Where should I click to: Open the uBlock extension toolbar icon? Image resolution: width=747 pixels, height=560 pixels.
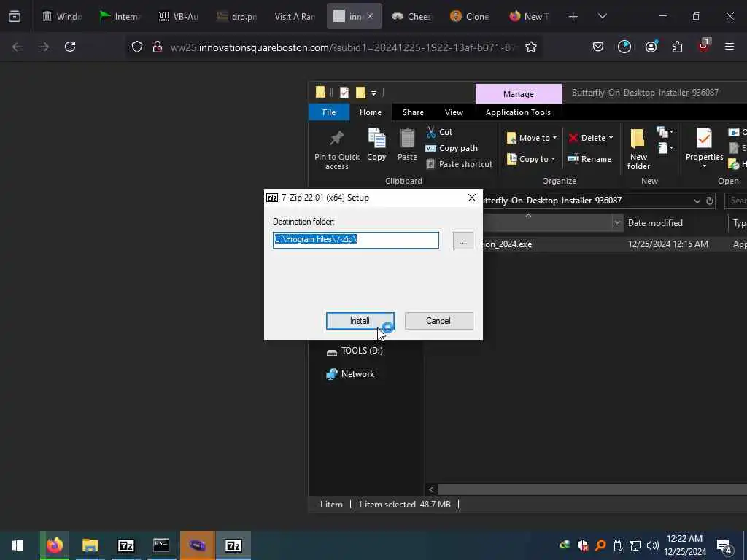704,46
